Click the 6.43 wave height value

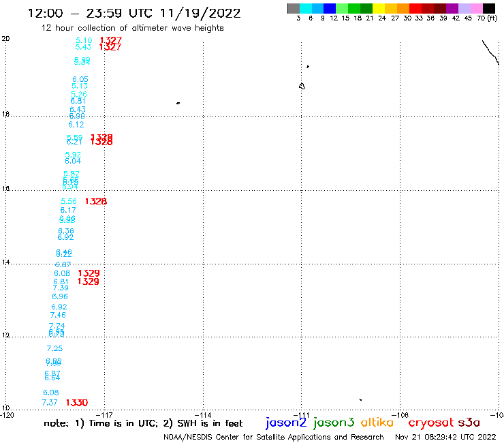[78, 109]
